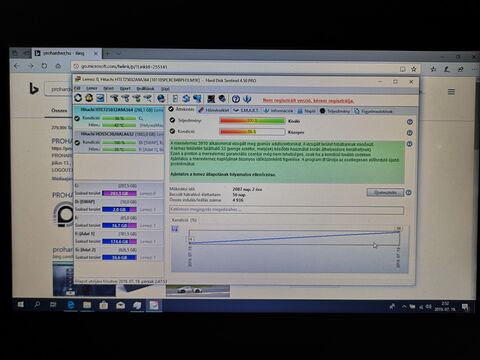Open the Action Center notification icon
Screen dimensions: 480x360
click(465, 307)
